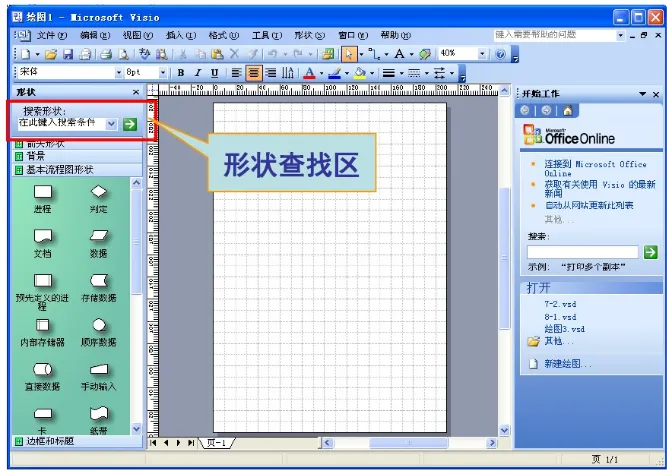The width and height of the screenshot is (667, 470).
Task: Toggle align right
Action: coord(271,73)
